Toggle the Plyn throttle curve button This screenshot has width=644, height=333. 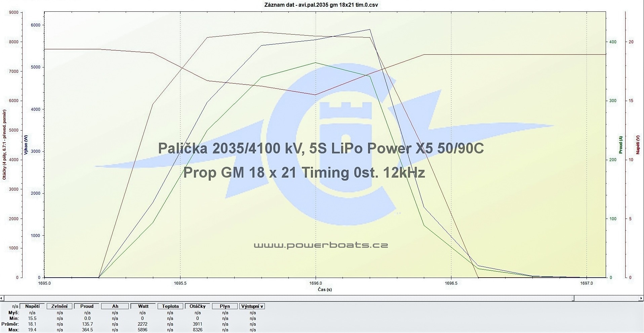click(225, 306)
